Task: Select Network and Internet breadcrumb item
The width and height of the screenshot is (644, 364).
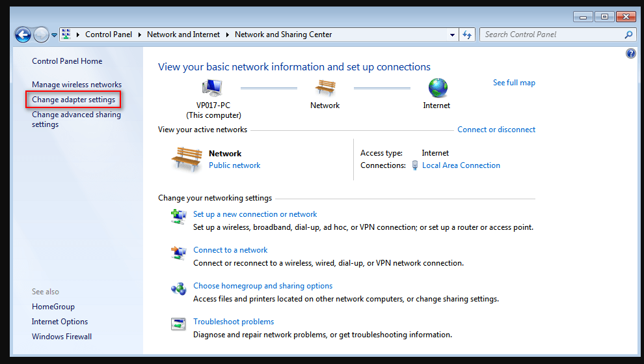Action: pyautogui.click(x=183, y=35)
